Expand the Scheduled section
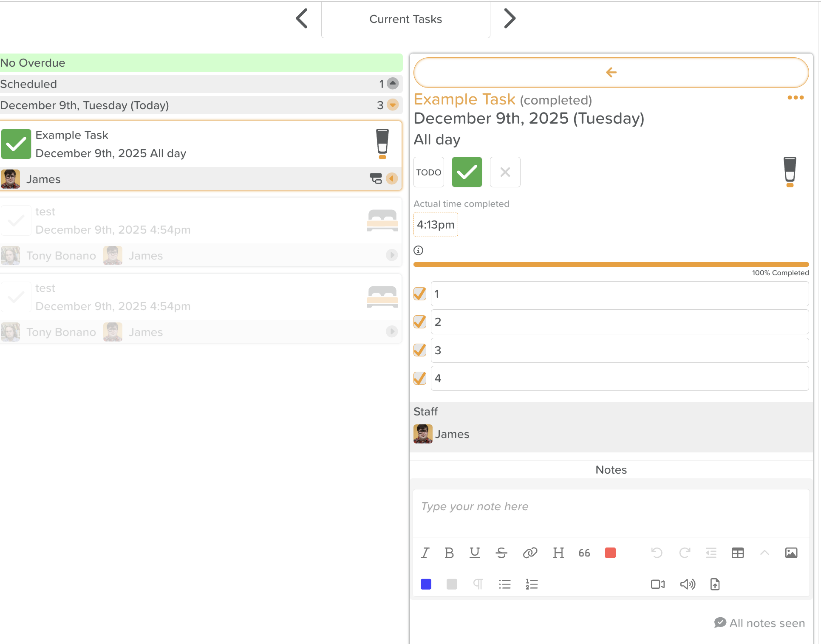This screenshot has width=821, height=644. tap(393, 84)
